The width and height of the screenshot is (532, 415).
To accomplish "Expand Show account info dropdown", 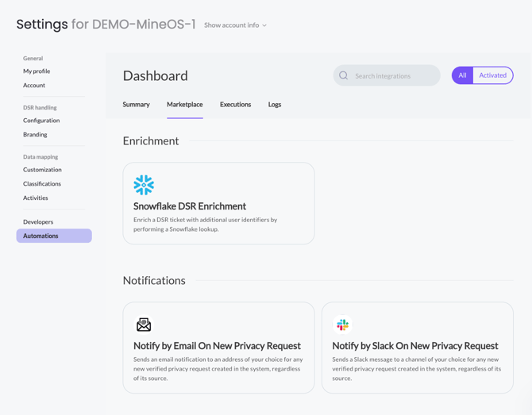I will click(235, 25).
